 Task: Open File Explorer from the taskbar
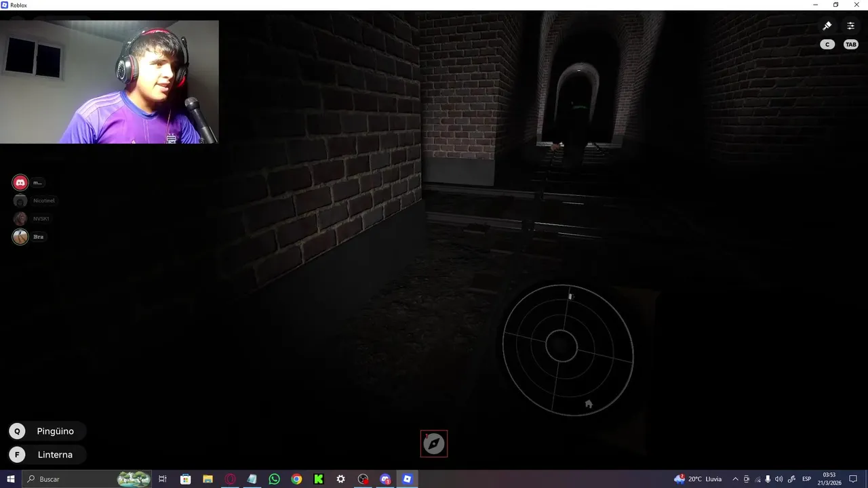(x=208, y=479)
